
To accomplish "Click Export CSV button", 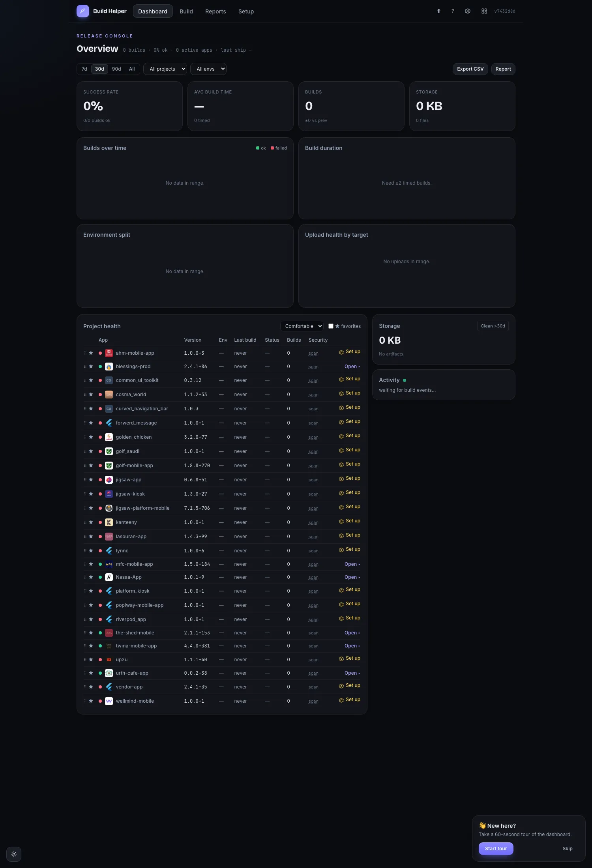I will pyautogui.click(x=470, y=69).
